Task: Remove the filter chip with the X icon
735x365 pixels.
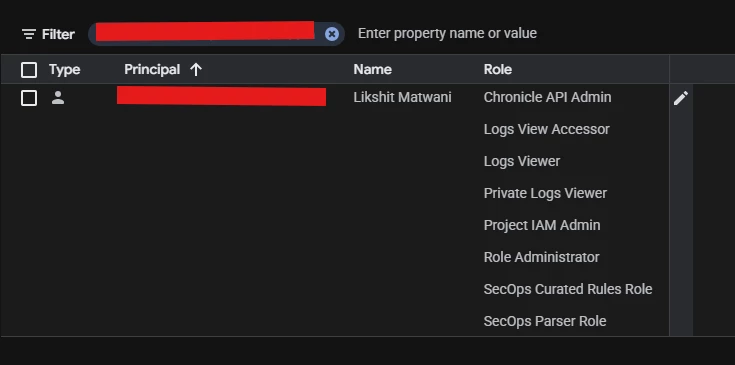Action: tap(332, 34)
